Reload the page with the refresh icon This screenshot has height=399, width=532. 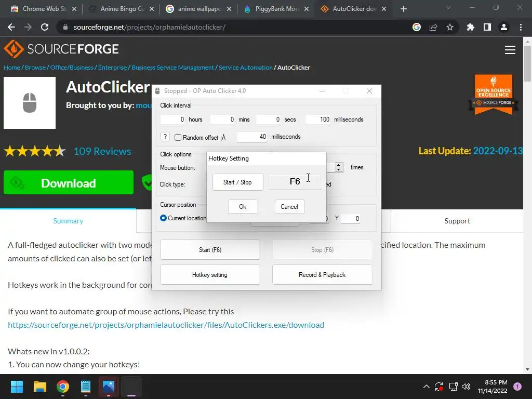(x=45, y=27)
